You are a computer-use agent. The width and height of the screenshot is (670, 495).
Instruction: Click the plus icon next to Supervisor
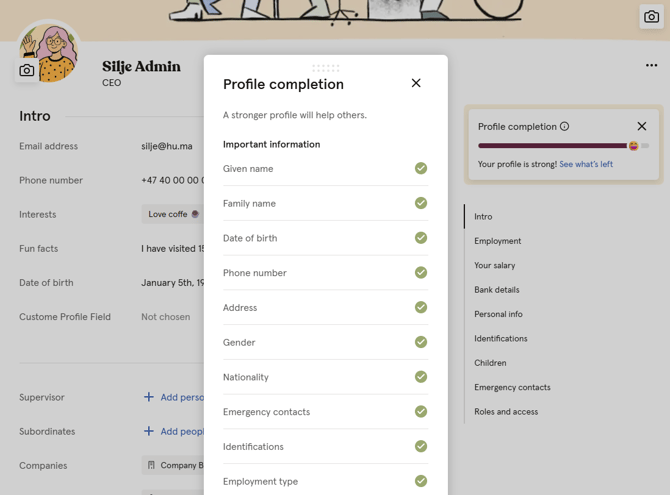[x=149, y=397]
